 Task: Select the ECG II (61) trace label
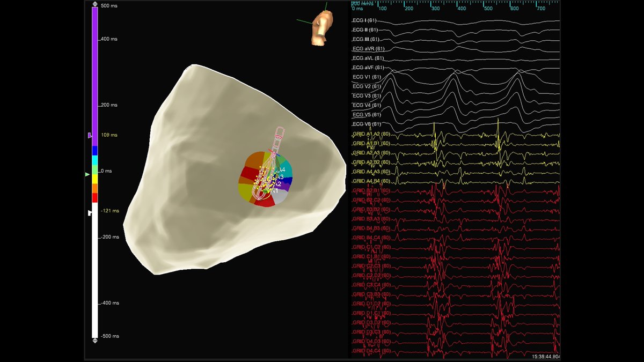pos(365,29)
